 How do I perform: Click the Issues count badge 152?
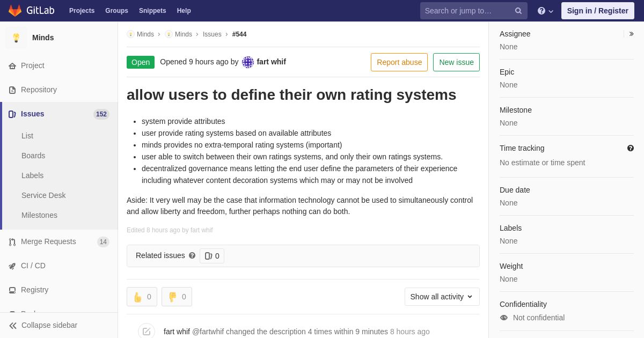point(101,114)
